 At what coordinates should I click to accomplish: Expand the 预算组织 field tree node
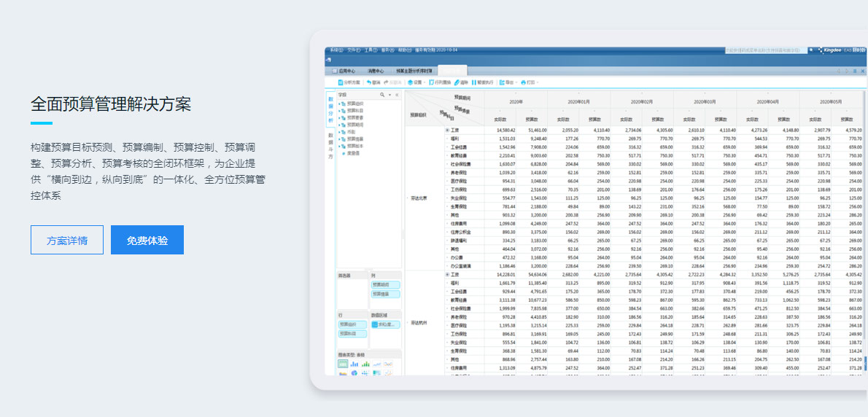pos(339,104)
